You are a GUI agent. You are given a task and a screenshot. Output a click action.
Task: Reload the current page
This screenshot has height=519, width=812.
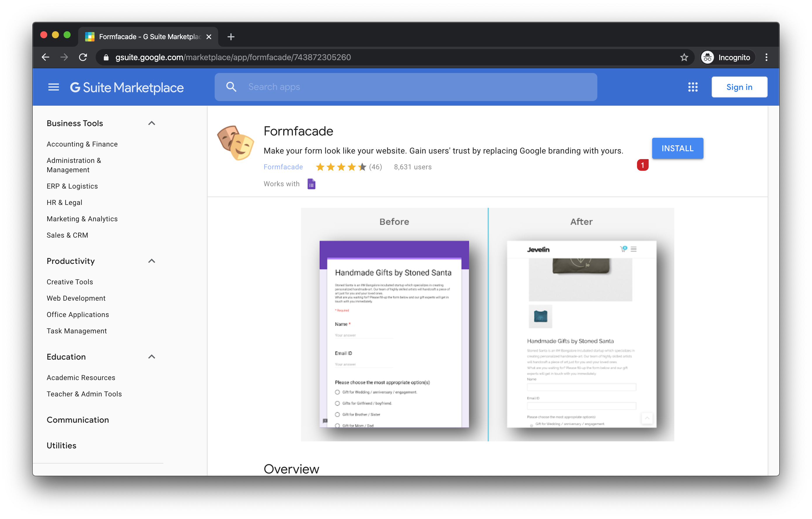pyautogui.click(x=83, y=58)
